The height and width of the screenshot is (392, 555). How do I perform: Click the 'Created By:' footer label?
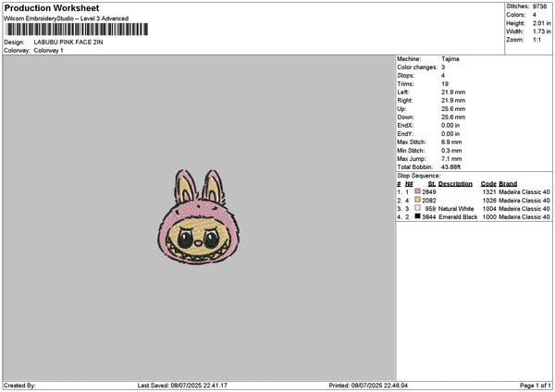pyautogui.click(x=19, y=386)
